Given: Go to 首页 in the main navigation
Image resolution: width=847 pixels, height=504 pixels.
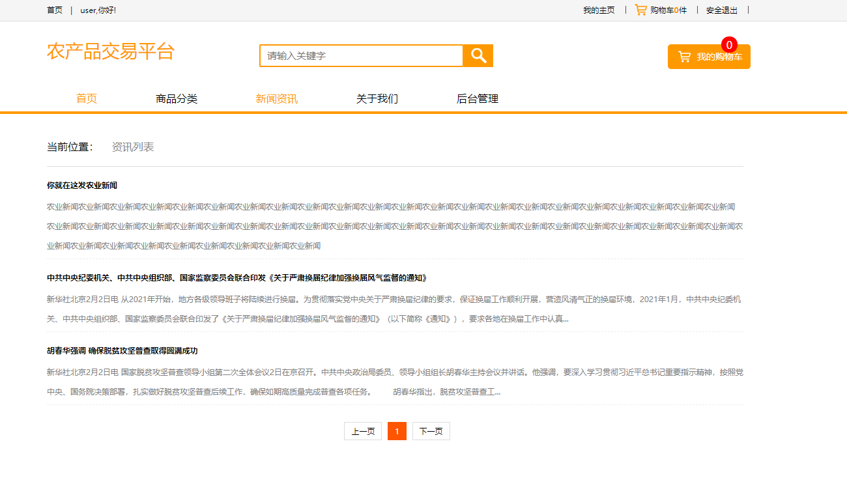Looking at the screenshot, I should tap(87, 98).
